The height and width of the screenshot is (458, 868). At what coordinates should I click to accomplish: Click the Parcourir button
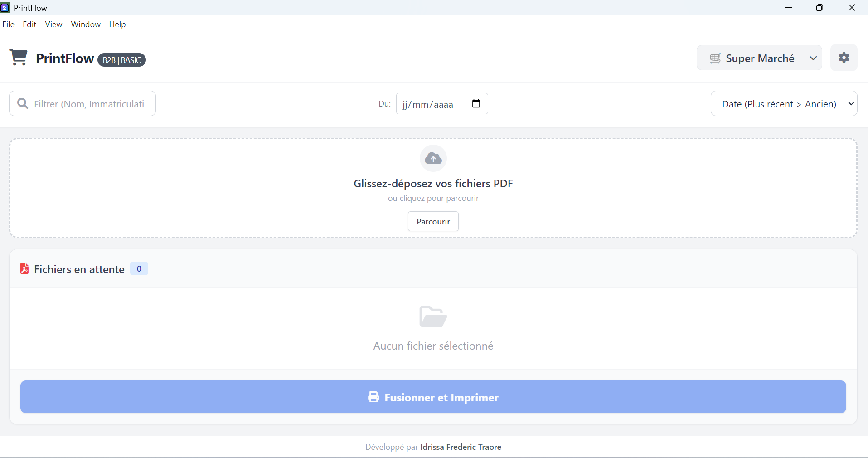coord(433,221)
